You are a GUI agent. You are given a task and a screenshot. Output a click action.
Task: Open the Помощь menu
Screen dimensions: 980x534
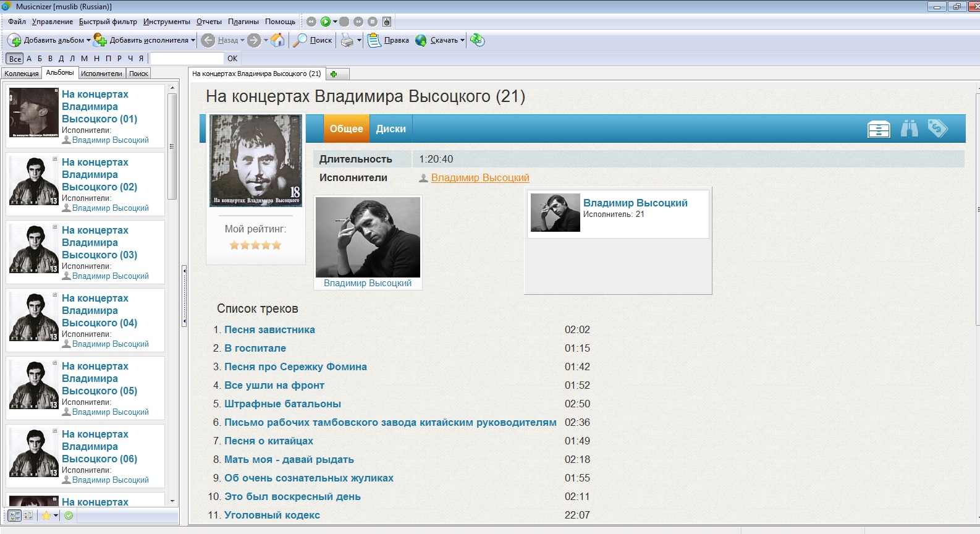pos(280,22)
